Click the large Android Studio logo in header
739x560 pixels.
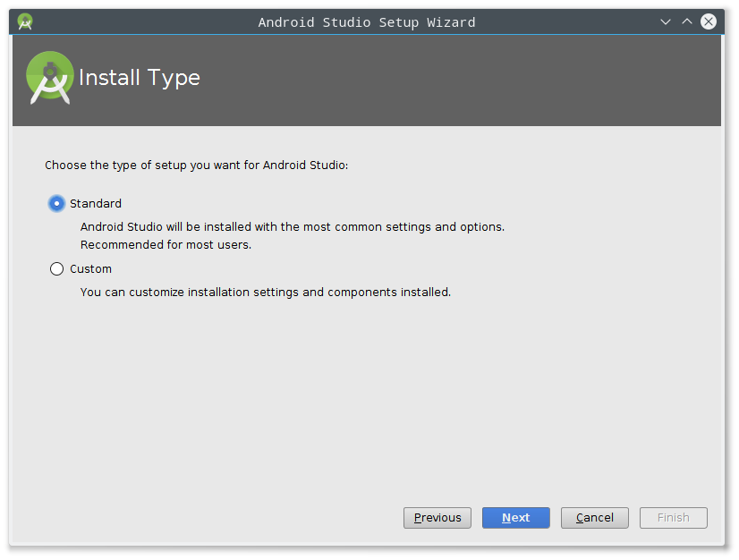pyautogui.click(x=50, y=77)
